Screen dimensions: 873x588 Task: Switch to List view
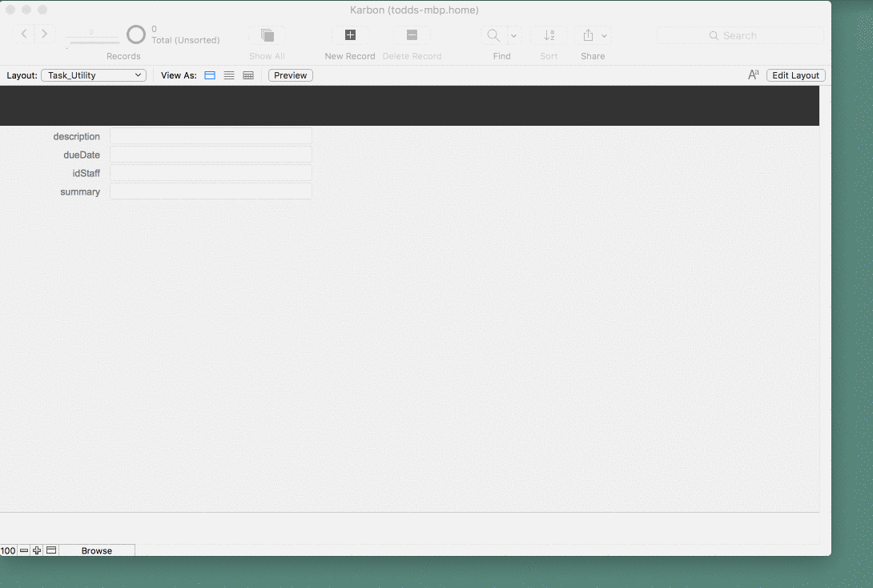(x=229, y=75)
